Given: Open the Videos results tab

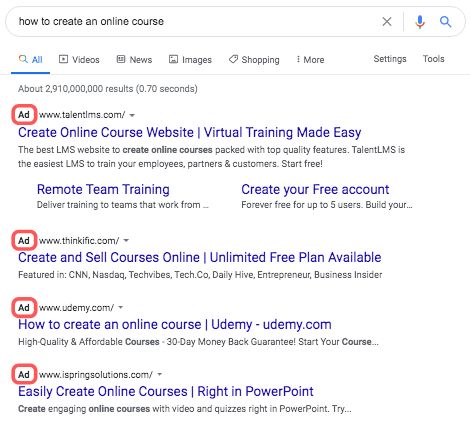Looking at the screenshot, I should tap(79, 60).
